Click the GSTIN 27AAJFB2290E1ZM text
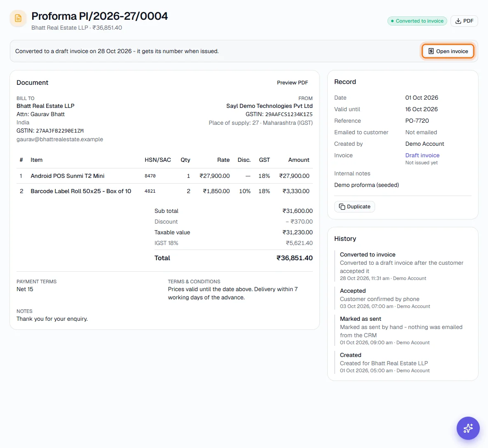This screenshot has height=448, width=488. point(50,131)
